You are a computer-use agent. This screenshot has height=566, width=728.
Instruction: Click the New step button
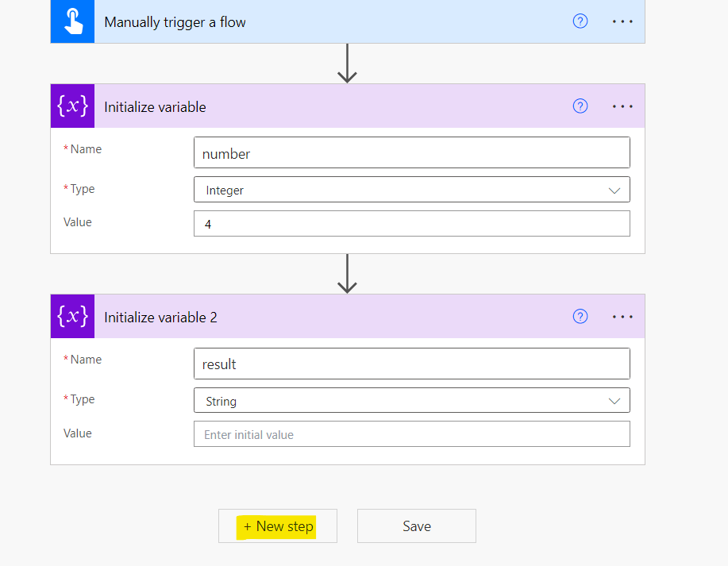[277, 526]
